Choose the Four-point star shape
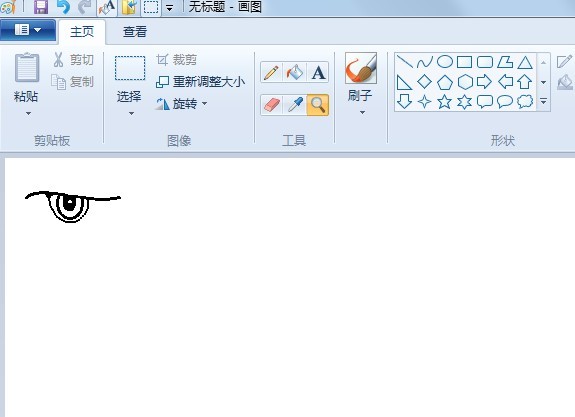The image size is (575, 417). click(425, 102)
